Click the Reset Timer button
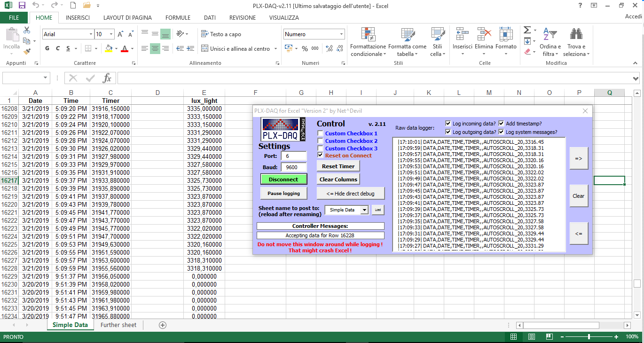The height and width of the screenshot is (343, 644). pos(338,166)
